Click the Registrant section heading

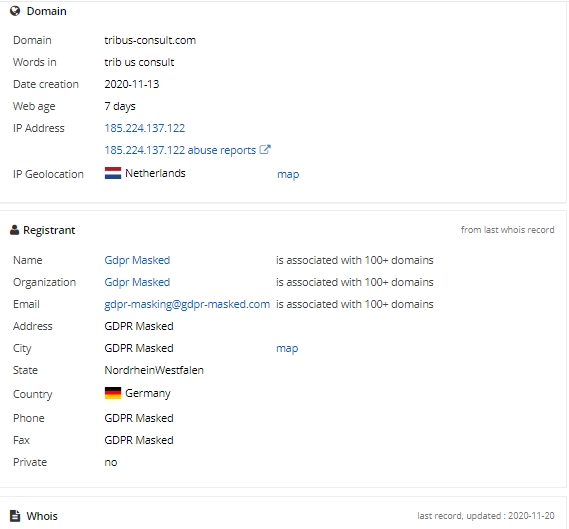click(x=49, y=230)
